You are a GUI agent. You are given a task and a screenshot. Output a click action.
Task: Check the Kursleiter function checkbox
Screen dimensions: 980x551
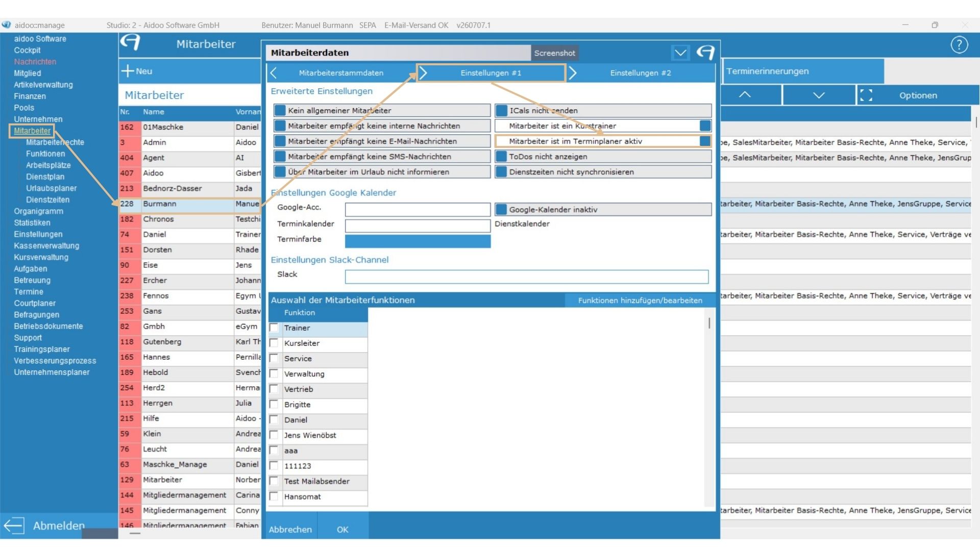tap(274, 343)
